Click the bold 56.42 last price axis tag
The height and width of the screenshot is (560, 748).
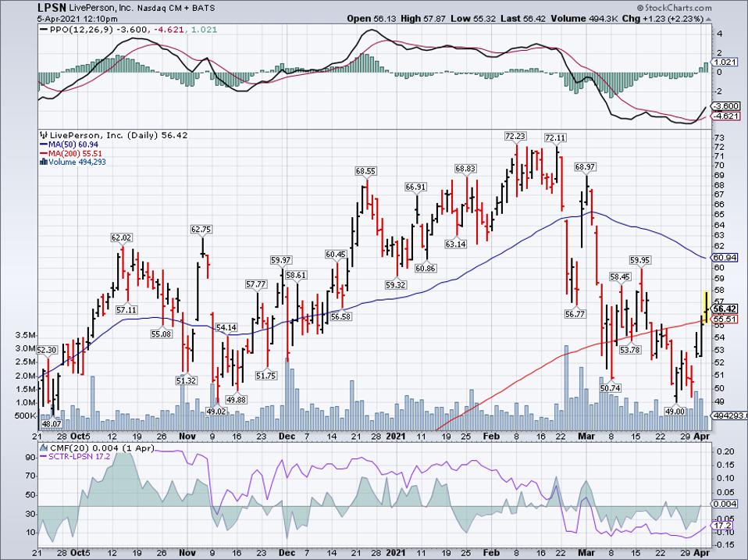pos(726,309)
